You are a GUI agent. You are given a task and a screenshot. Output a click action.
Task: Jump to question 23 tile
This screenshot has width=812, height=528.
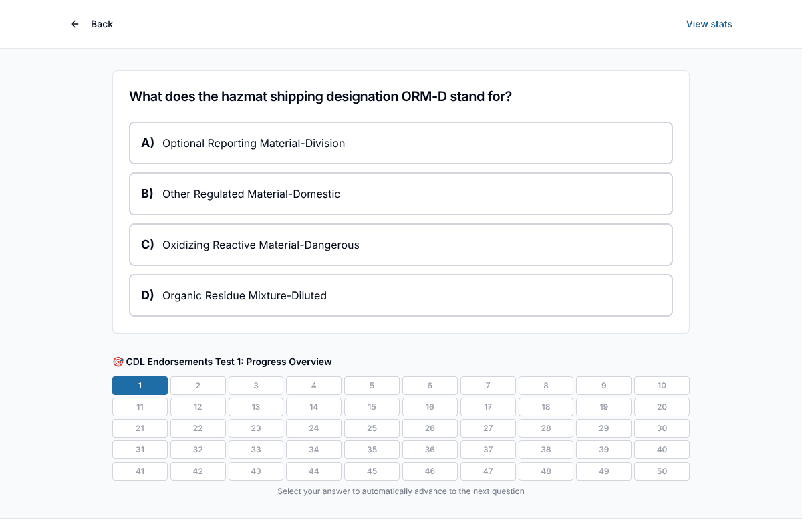(256, 428)
